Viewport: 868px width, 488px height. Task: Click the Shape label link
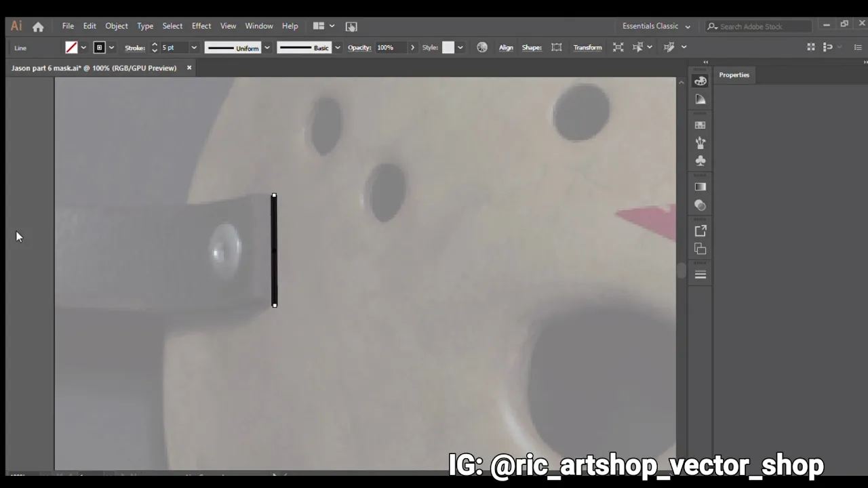pyautogui.click(x=532, y=47)
